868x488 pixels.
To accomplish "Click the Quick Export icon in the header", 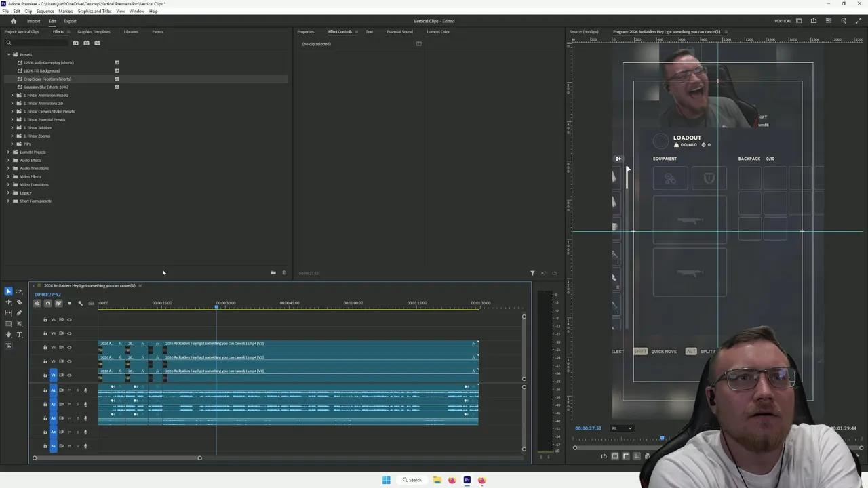I will (x=814, y=21).
